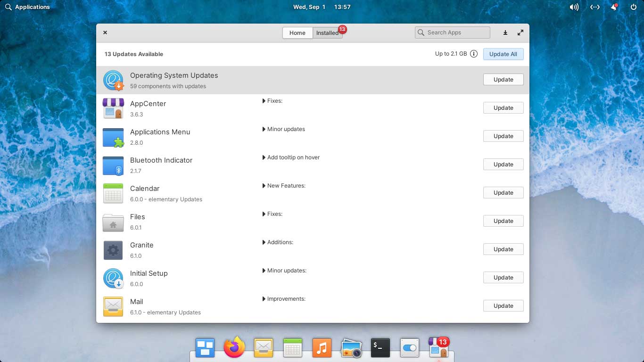Click the '6.1.0 - elementary Updates' text

coord(165,313)
